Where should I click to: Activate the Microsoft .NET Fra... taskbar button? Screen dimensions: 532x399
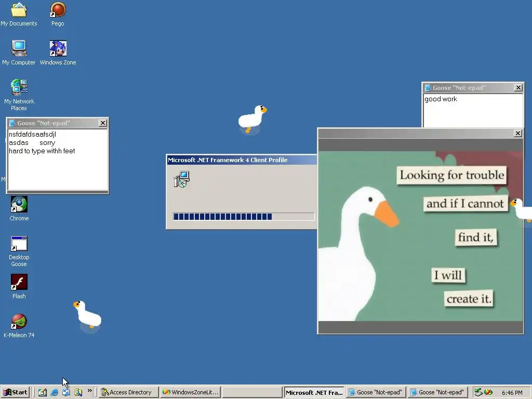[x=314, y=393]
